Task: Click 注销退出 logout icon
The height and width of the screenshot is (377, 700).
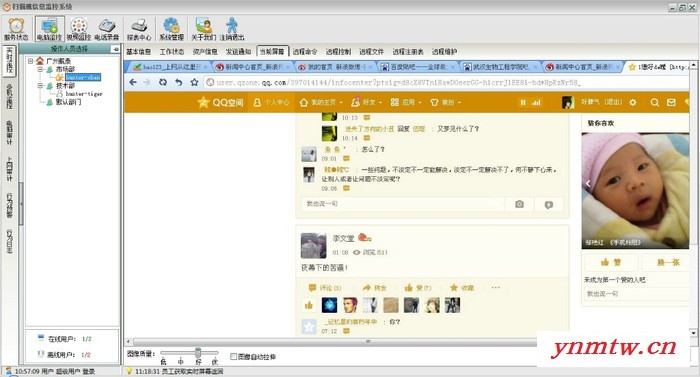Action: (232, 29)
